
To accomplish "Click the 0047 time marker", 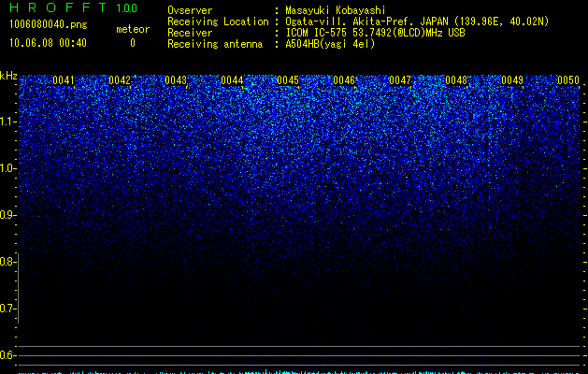I will coord(400,80).
